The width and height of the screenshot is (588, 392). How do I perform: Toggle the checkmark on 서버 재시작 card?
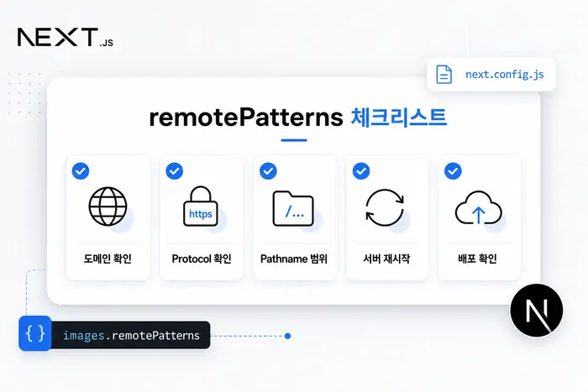tap(361, 171)
